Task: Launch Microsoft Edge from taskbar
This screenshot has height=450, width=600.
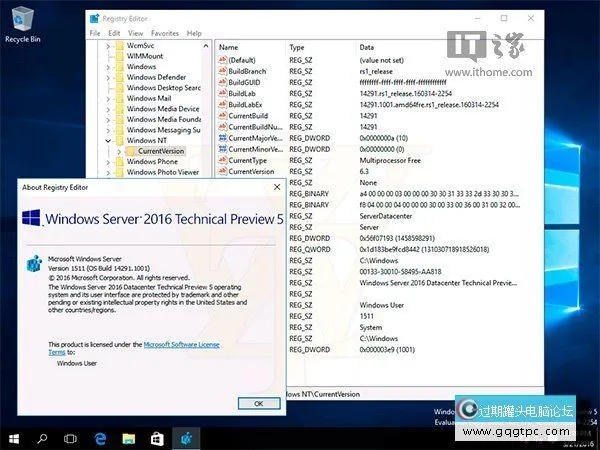Action: [x=100, y=438]
